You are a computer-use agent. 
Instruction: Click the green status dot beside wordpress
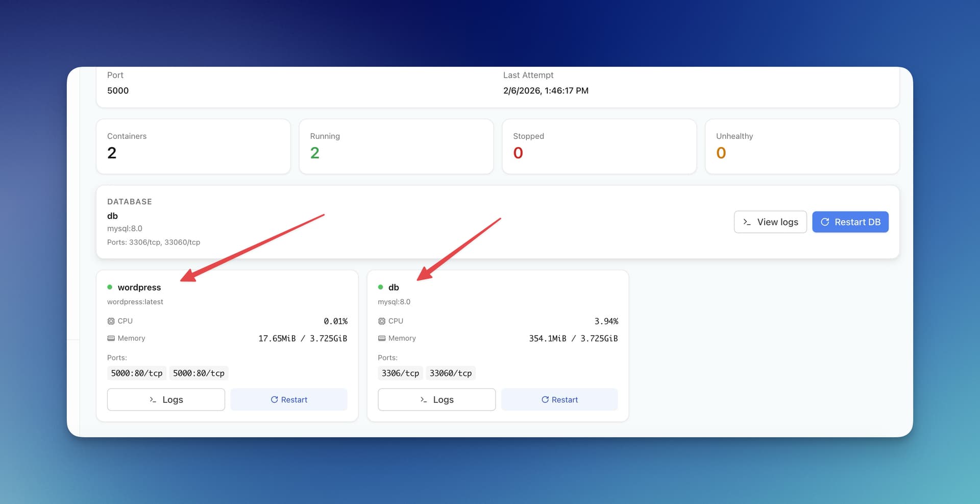(110, 287)
